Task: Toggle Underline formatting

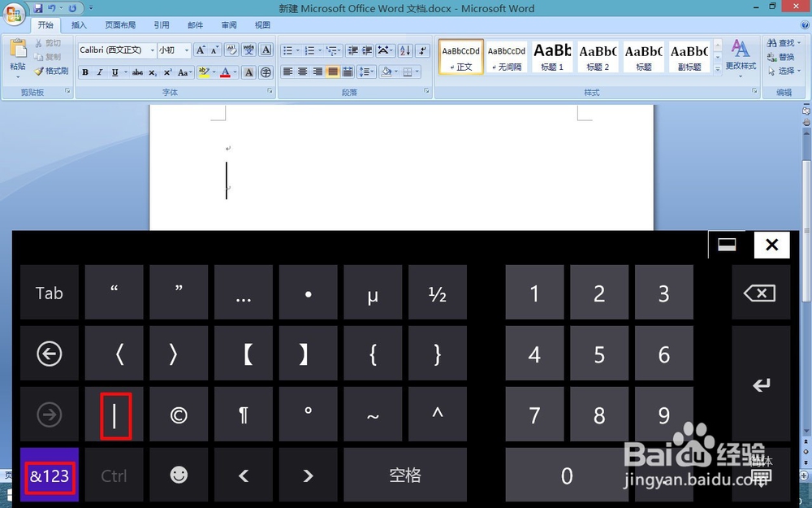Action: click(115, 72)
